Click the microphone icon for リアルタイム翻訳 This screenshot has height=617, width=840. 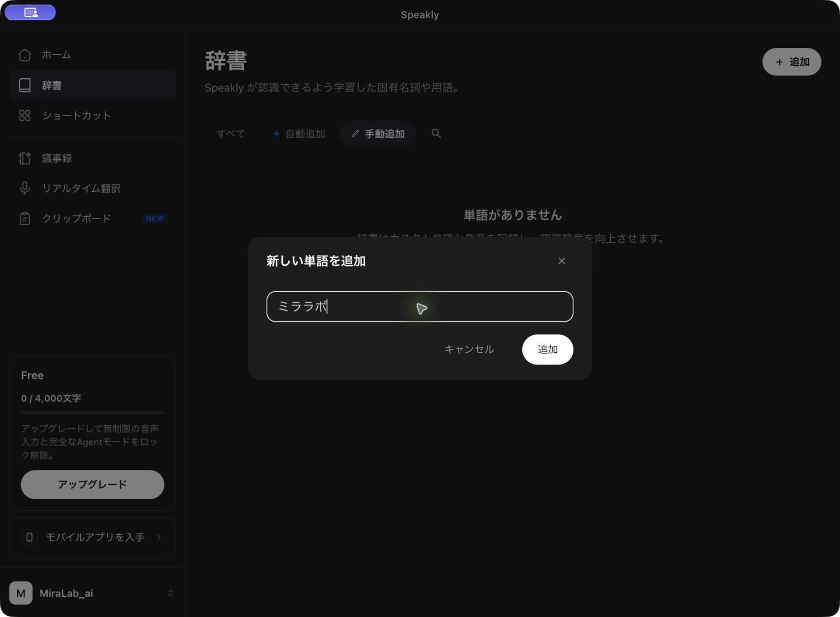25,188
